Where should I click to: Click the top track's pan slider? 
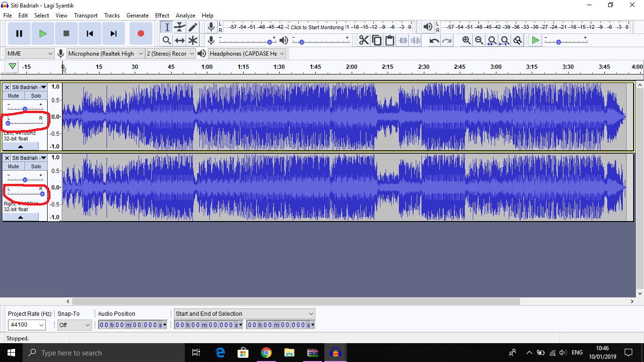coord(25,123)
